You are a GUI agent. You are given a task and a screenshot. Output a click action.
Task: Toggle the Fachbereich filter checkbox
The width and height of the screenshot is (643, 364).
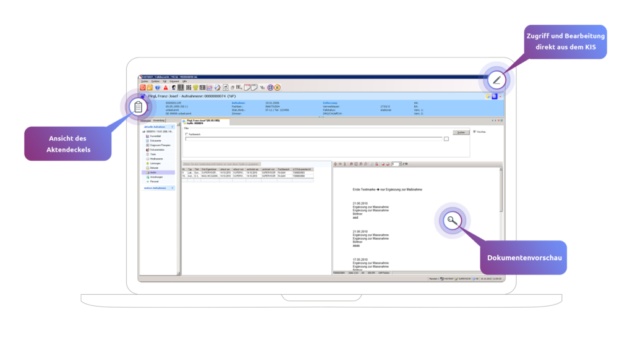coord(187,134)
